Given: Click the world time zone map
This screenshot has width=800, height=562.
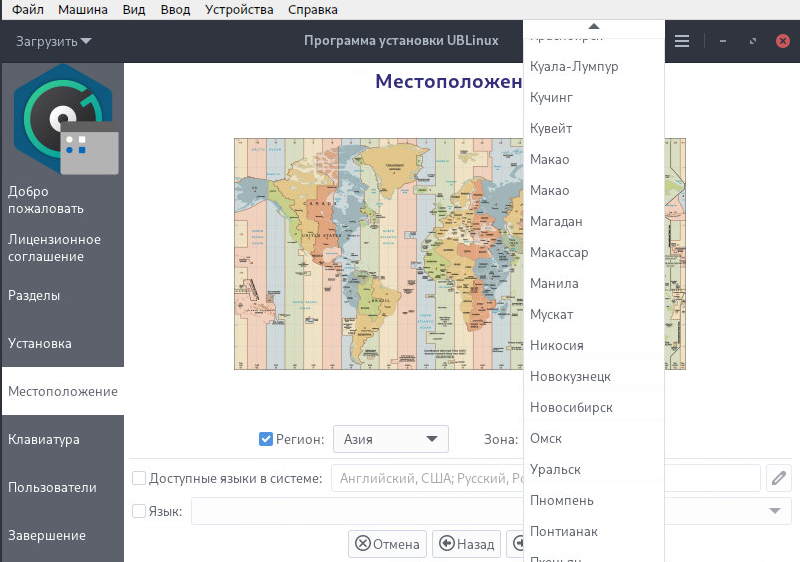Looking at the screenshot, I should (378, 253).
